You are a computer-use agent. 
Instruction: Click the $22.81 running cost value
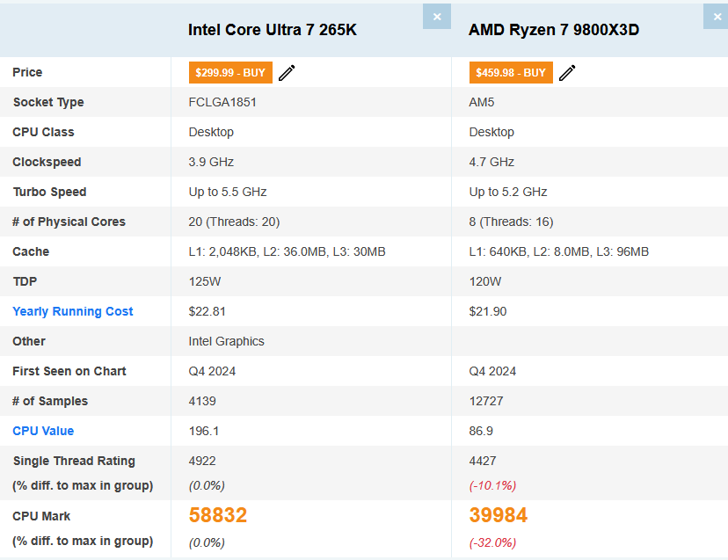207,311
